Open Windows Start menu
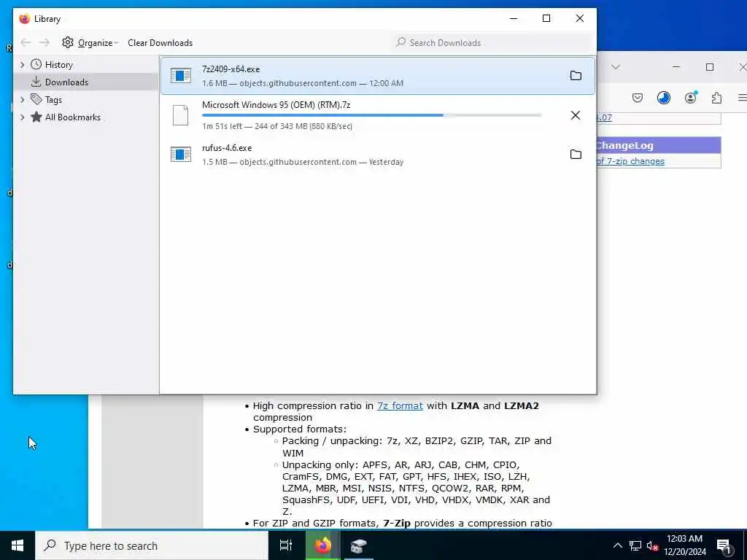Viewport: 747px width, 560px height. (18, 545)
